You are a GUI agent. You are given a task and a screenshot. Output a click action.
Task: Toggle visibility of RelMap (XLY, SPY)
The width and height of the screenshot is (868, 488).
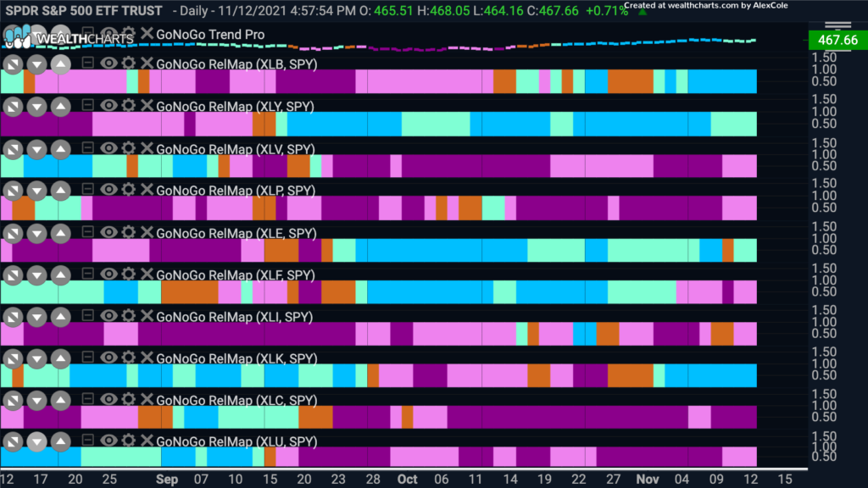point(108,105)
